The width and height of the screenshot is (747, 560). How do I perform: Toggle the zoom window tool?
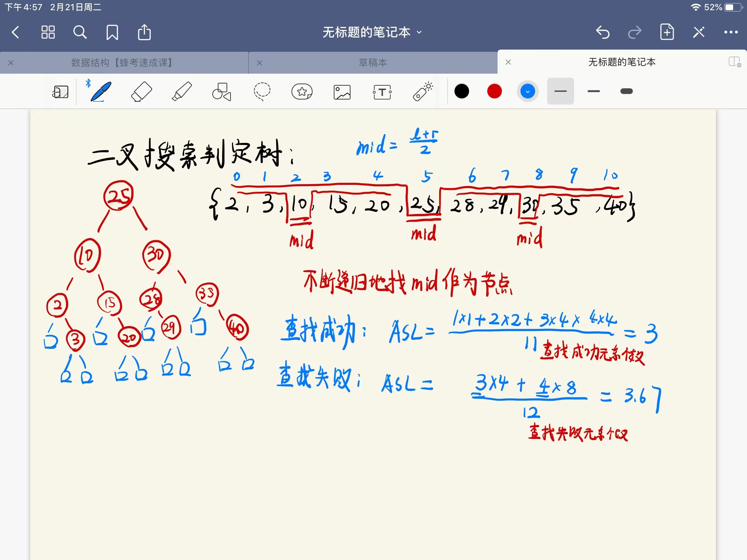[61, 92]
